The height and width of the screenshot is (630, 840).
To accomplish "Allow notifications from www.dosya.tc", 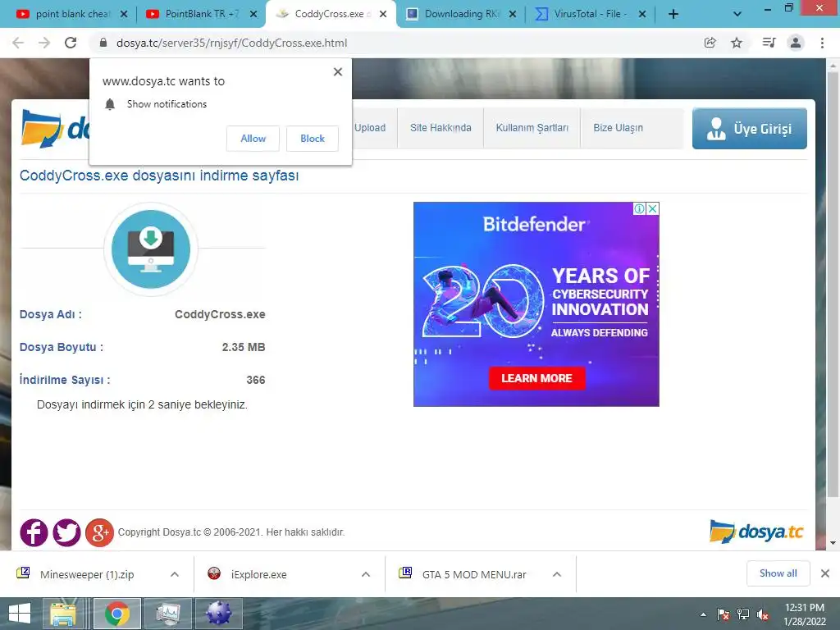I will (x=253, y=138).
